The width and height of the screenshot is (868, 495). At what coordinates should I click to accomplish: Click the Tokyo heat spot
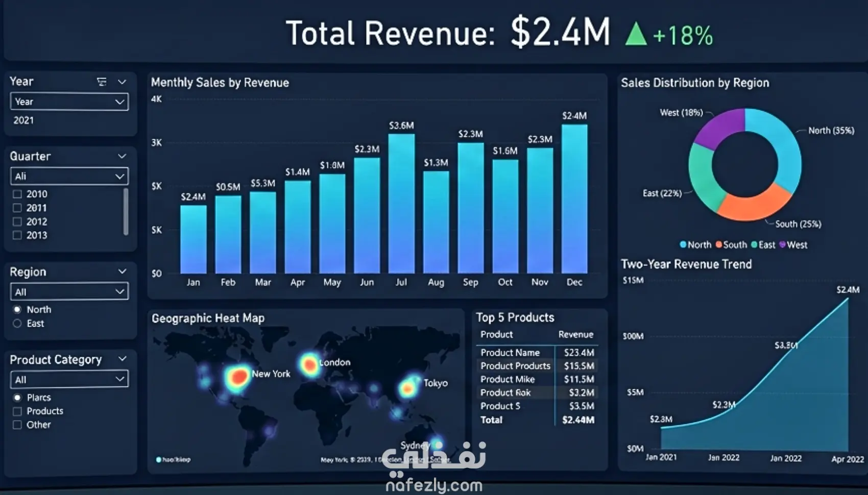click(407, 388)
